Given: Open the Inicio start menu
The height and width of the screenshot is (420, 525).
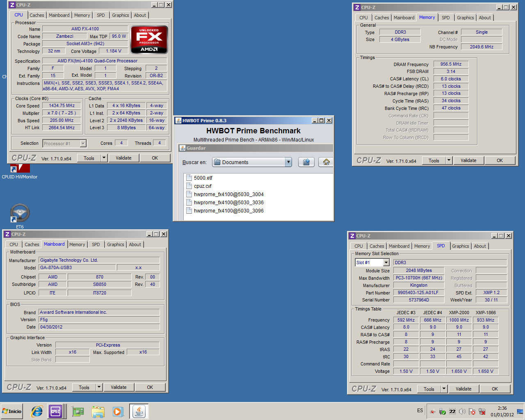Looking at the screenshot, I should pos(12,411).
